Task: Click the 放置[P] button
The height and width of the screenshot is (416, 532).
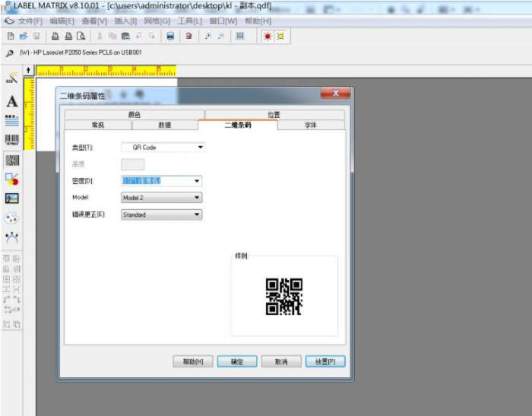Action: 325,362
